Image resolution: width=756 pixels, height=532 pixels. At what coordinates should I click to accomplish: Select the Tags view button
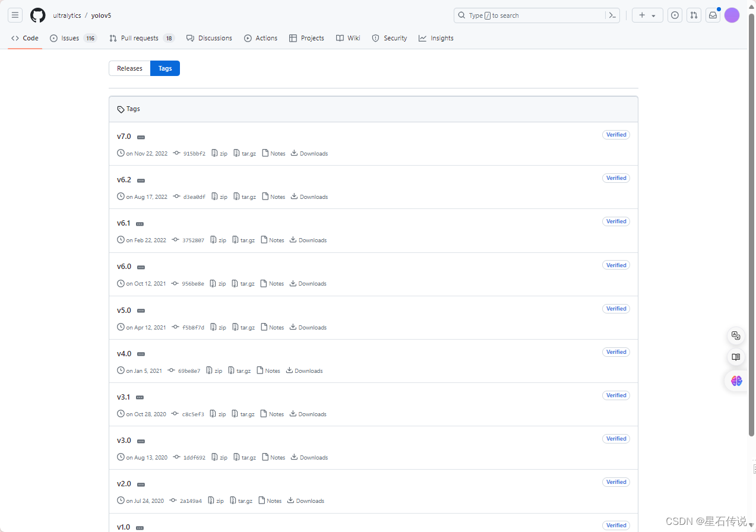[165, 68]
